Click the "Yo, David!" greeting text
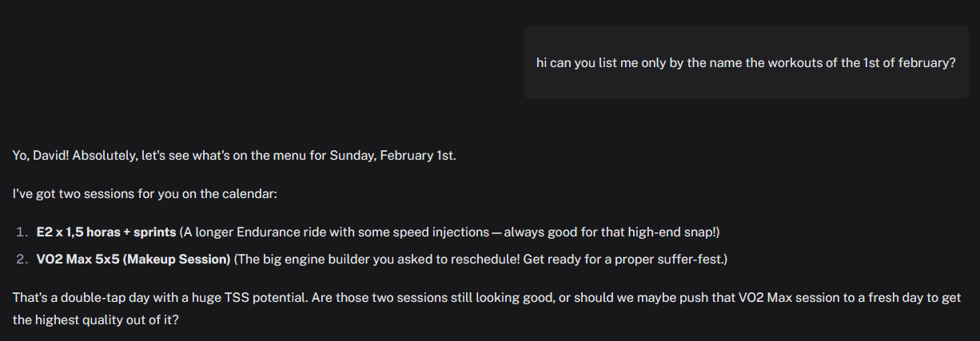The image size is (980, 341). [42, 155]
